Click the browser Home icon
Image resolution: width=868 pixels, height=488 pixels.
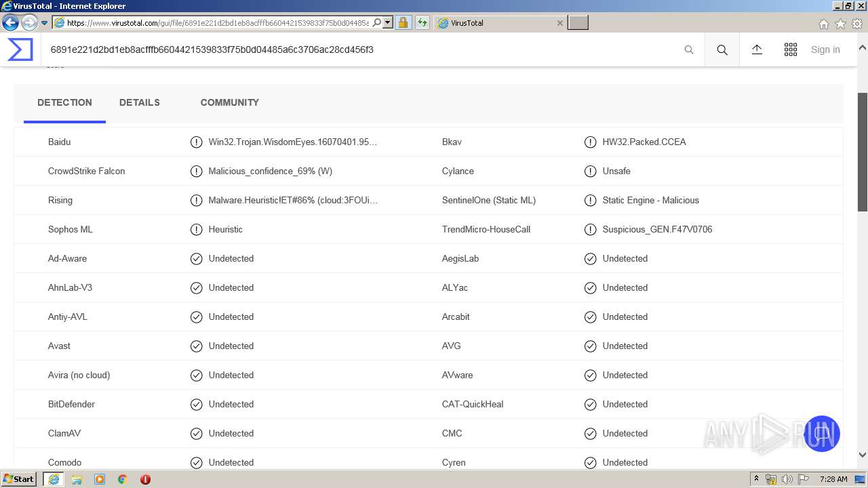pyautogui.click(x=823, y=24)
